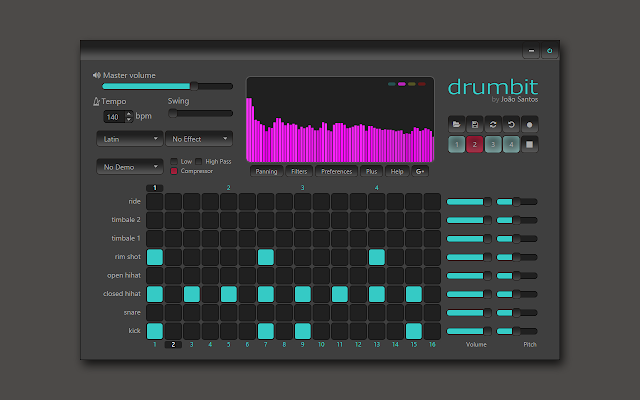Turn off closed hihat step 3
This screenshot has width=640, height=400.
tap(192, 294)
